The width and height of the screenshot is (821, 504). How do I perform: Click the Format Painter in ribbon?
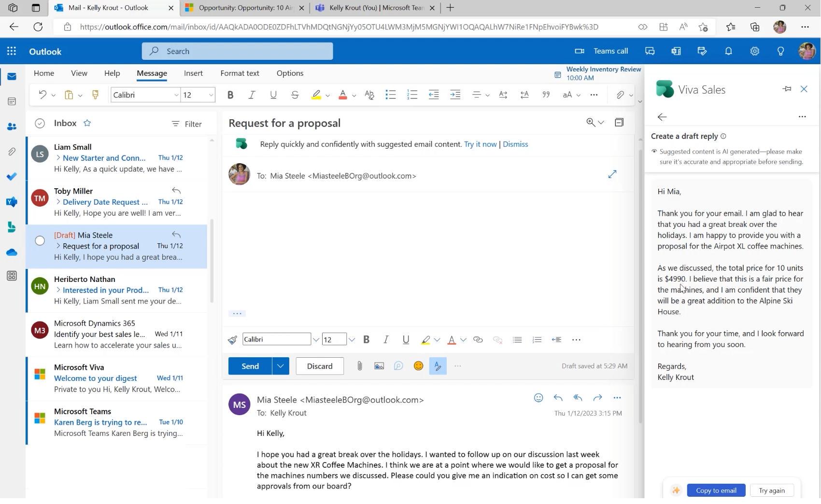point(95,95)
